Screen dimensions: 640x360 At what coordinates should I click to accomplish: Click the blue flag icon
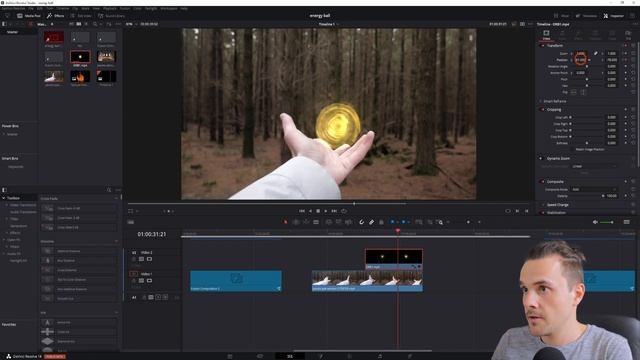point(392,222)
